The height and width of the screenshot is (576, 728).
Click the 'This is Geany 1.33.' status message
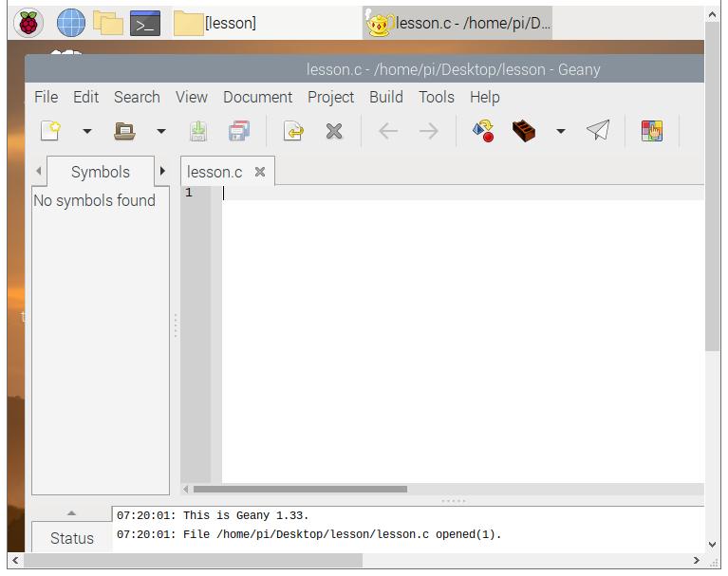pyautogui.click(x=213, y=515)
